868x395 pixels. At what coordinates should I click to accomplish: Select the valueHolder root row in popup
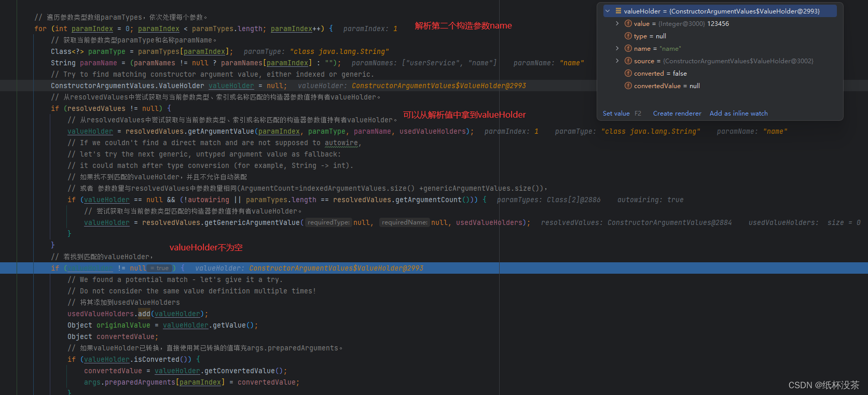click(x=720, y=11)
